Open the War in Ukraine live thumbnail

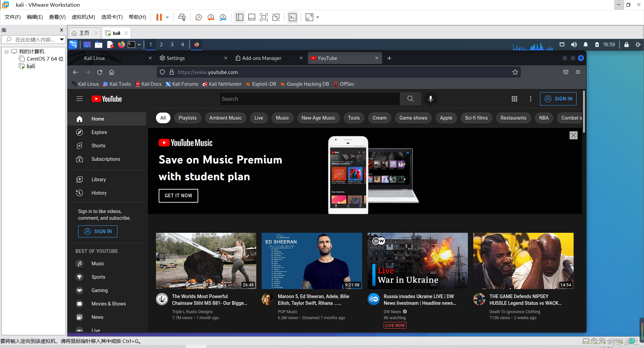[x=418, y=261]
